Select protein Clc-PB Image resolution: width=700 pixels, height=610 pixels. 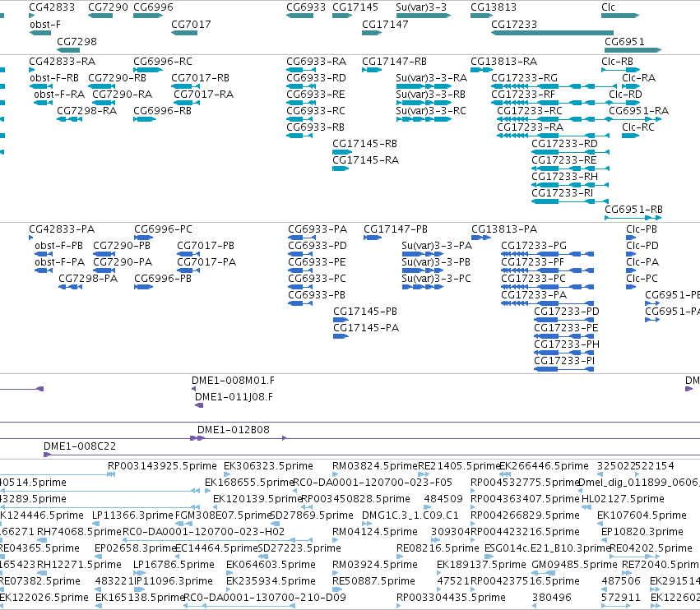(641, 229)
